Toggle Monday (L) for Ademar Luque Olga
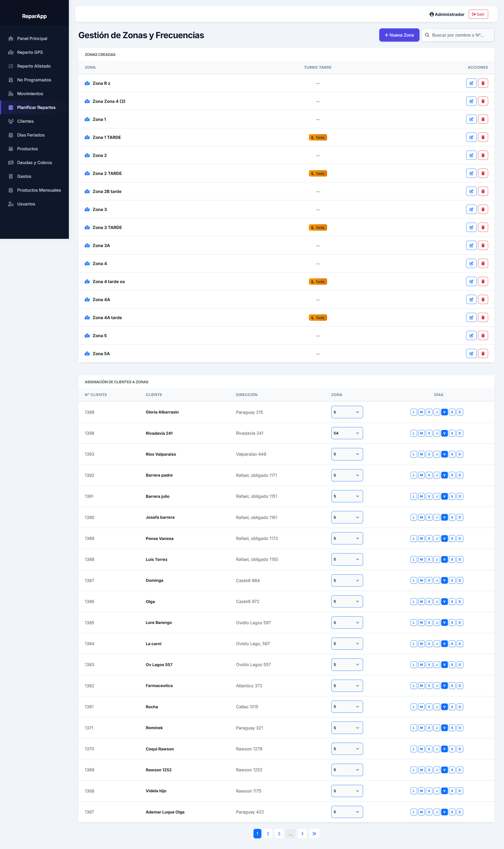Image resolution: width=504 pixels, height=849 pixels. tap(413, 812)
